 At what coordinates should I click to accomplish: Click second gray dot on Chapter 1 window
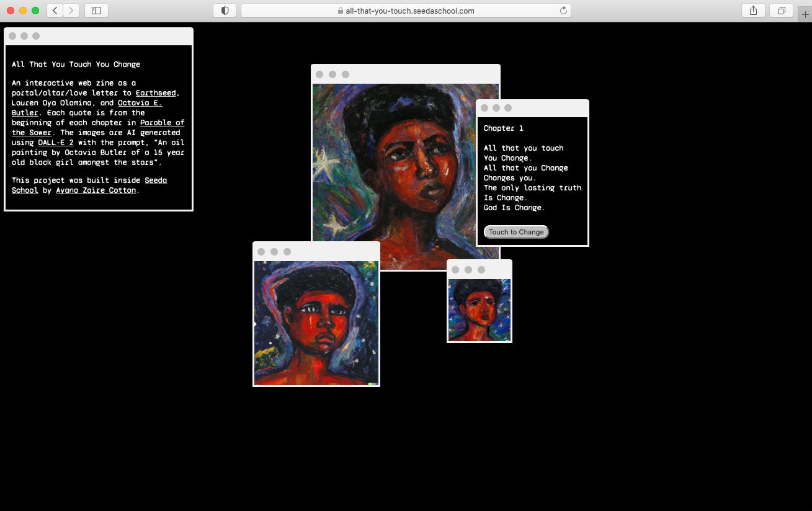point(496,108)
